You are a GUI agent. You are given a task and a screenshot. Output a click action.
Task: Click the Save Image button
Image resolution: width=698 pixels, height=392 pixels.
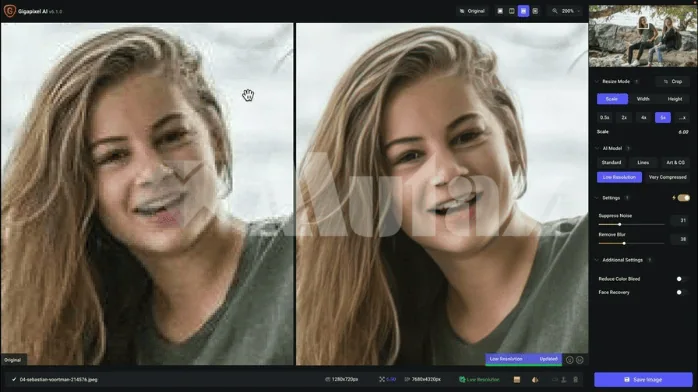tap(643, 380)
